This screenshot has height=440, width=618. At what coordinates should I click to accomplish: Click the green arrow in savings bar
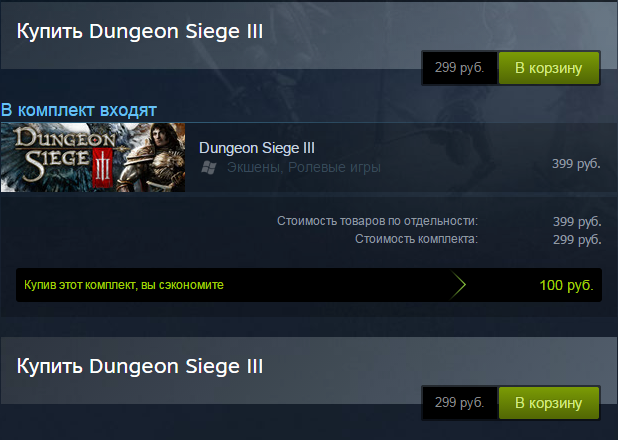pyautogui.click(x=458, y=285)
